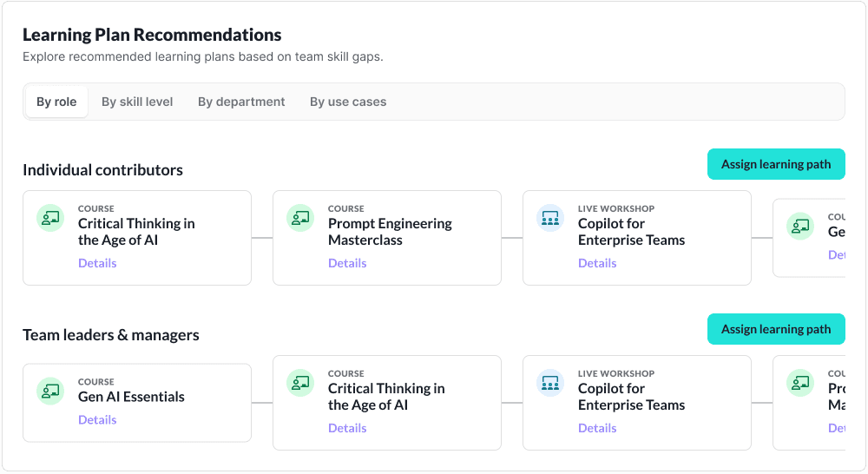Open Details for Copilot workshop, Individual contributors
Screen dimensions: 868x474
pos(597,263)
